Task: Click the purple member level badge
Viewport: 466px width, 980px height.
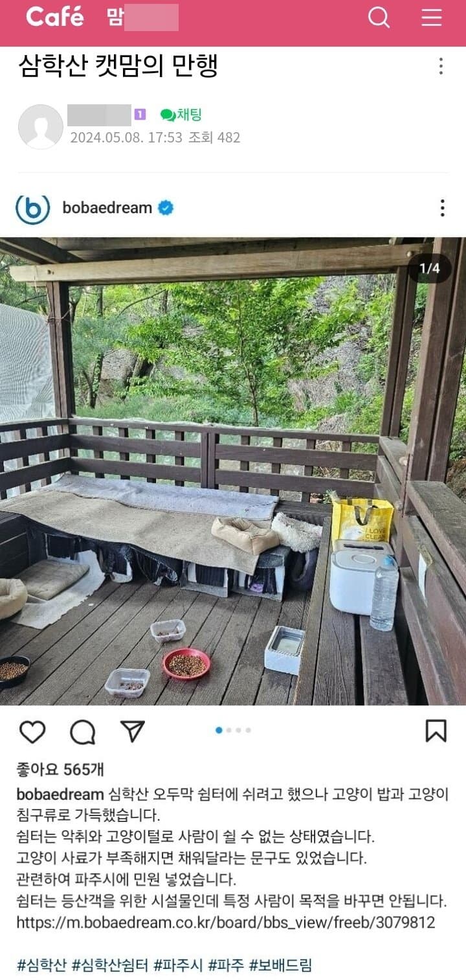Action: point(140,115)
